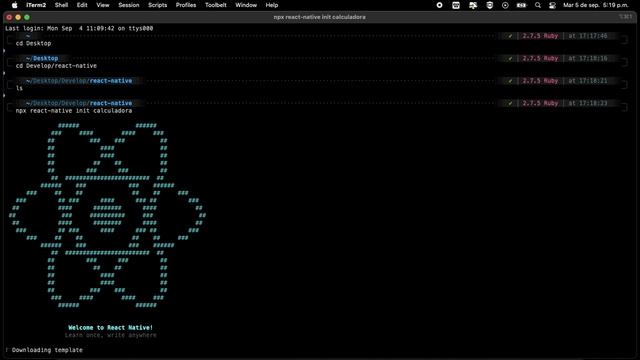Click the window title npx react-native init calculadora
Viewport: 640px width, 360px height.
pos(320,17)
